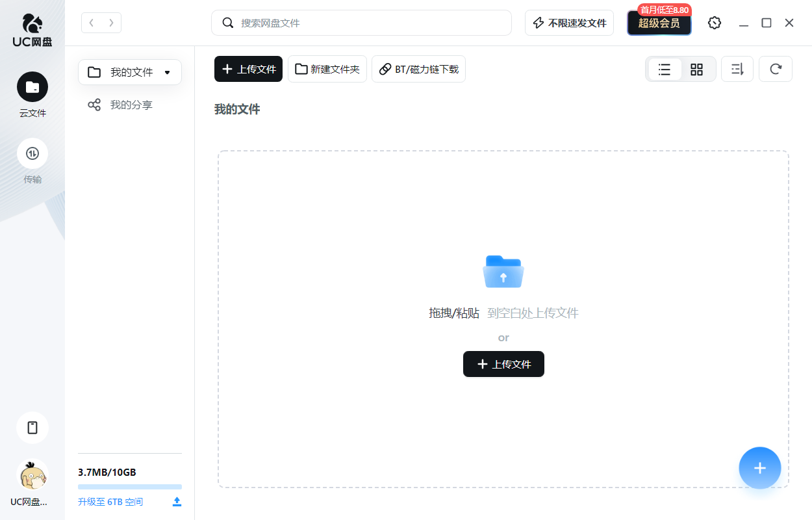This screenshot has height=520, width=812.
Task: Open BT/磁力链下载 download dialog
Action: [418, 69]
